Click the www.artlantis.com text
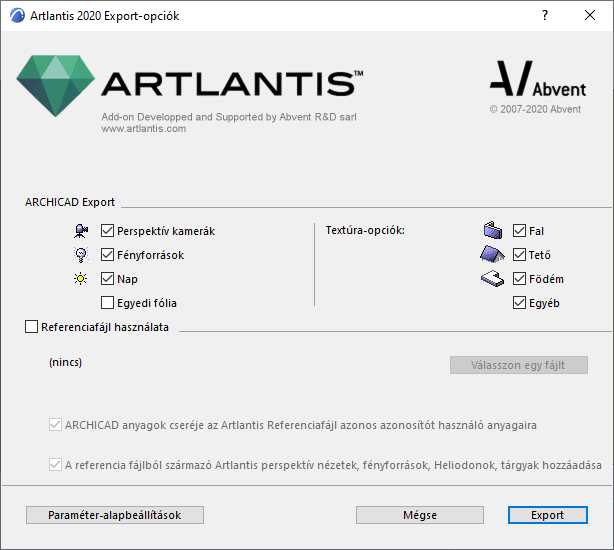 pyautogui.click(x=144, y=129)
